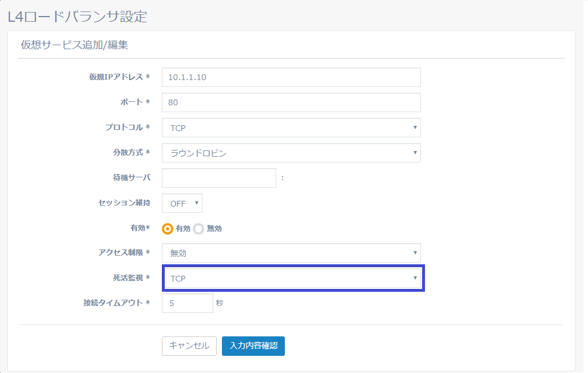Open the セッション維持 dropdown set to OFF

(x=181, y=203)
